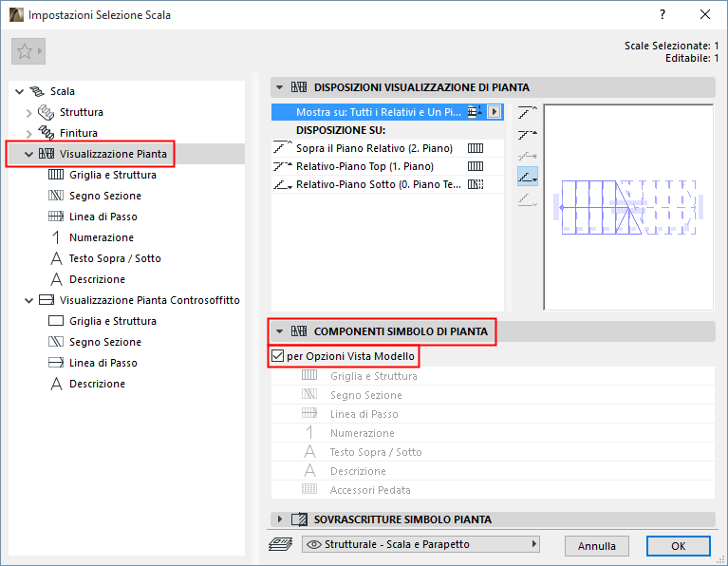Open Segno Sezione under Controsoffitto
The width and height of the screenshot is (728, 566).
click(x=105, y=342)
